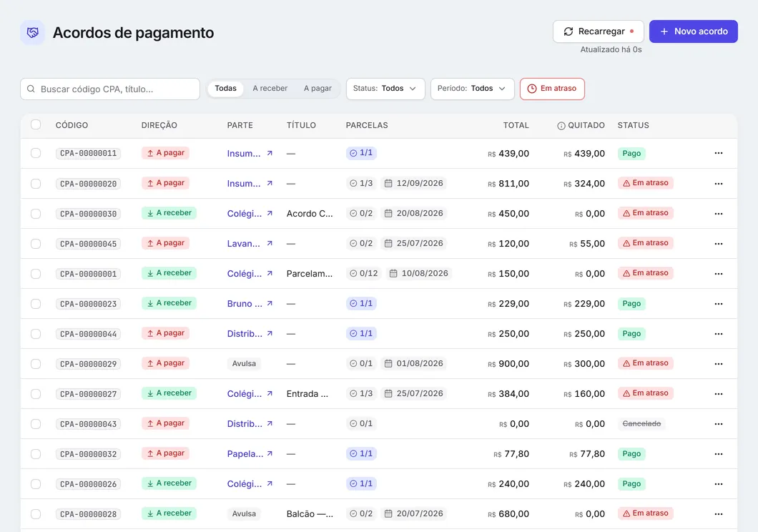The height and width of the screenshot is (532, 758).
Task: Check the box for CPA-00000020
Action: [x=36, y=184]
